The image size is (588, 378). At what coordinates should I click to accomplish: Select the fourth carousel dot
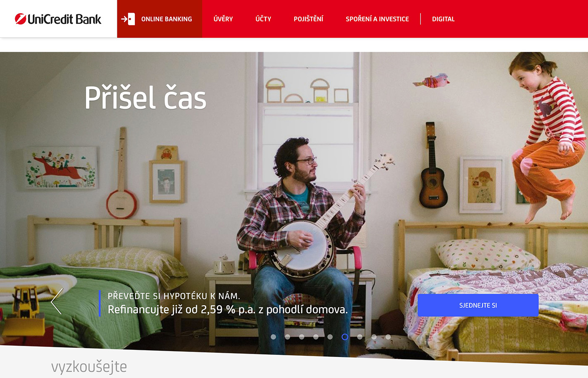316,337
